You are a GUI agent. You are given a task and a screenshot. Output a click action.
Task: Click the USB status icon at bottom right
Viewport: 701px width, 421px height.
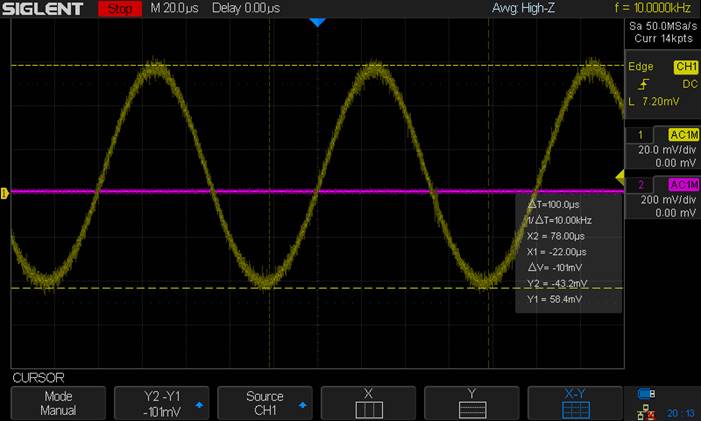(x=645, y=393)
